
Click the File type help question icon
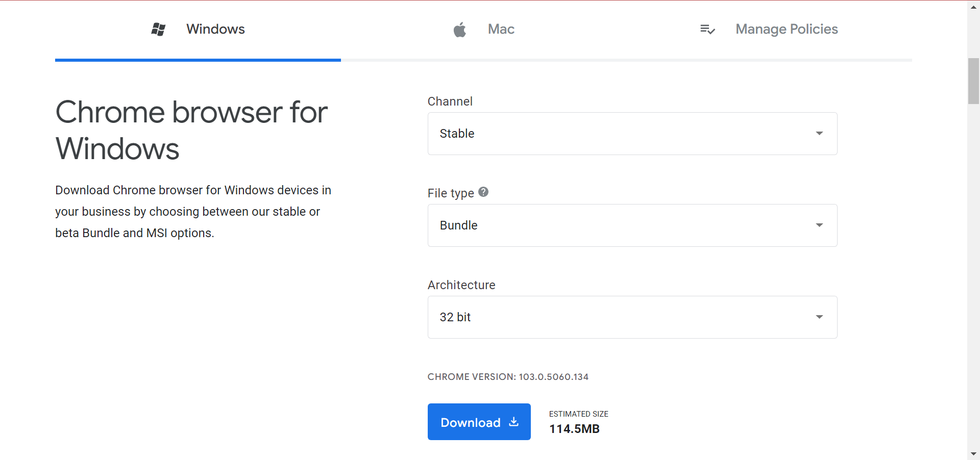(483, 192)
